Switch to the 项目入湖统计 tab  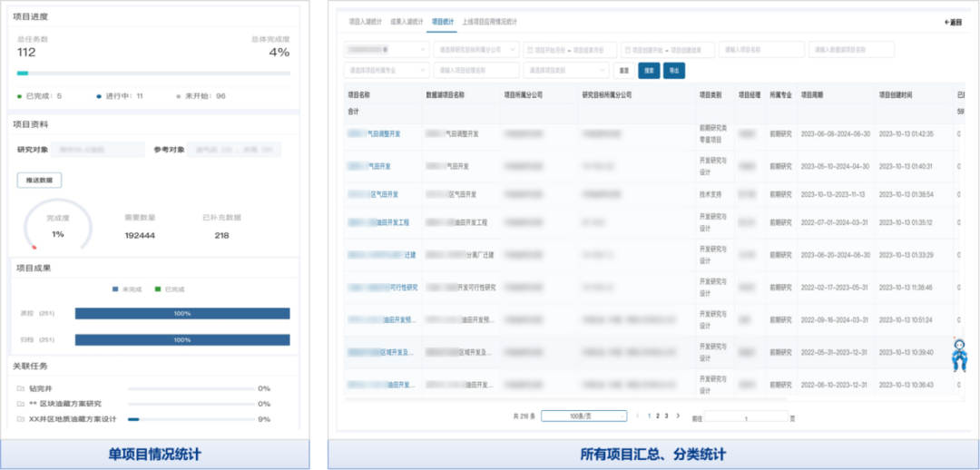click(x=364, y=21)
